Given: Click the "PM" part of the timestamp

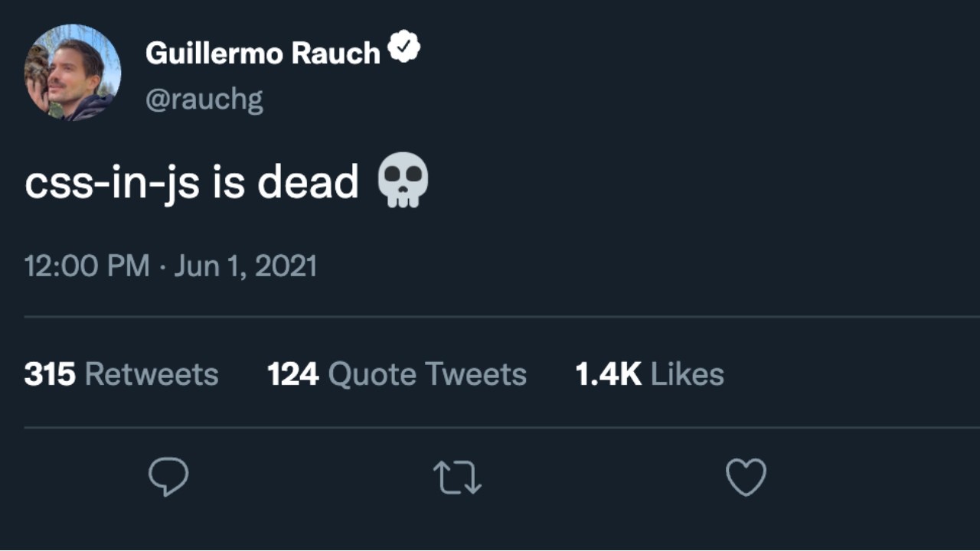Looking at the screenshot, I should click(128, 266).
